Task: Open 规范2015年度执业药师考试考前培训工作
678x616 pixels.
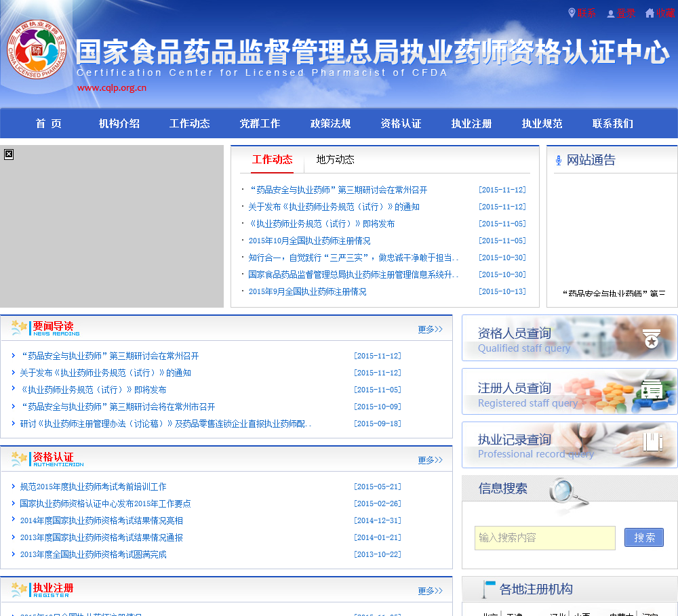Action: pos(93,487)
